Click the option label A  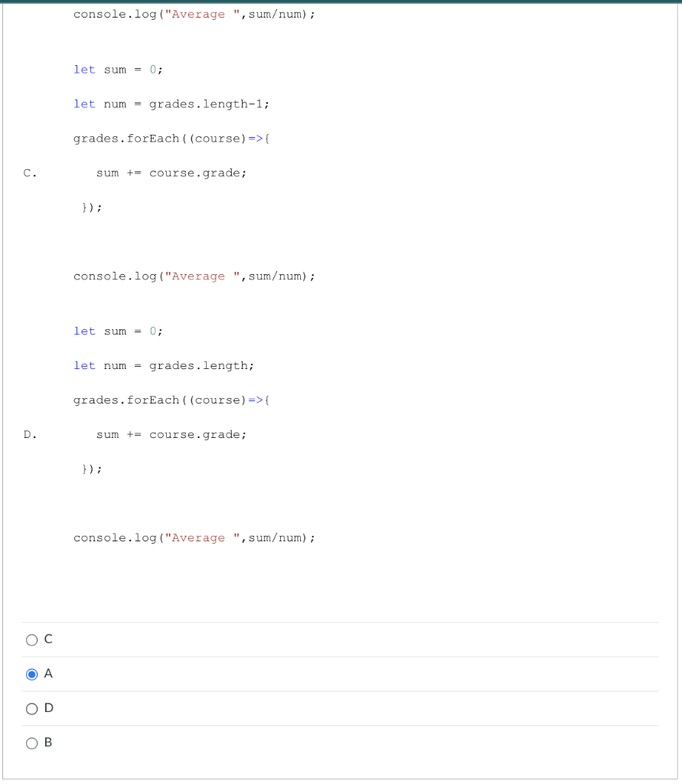coord(48,673)
